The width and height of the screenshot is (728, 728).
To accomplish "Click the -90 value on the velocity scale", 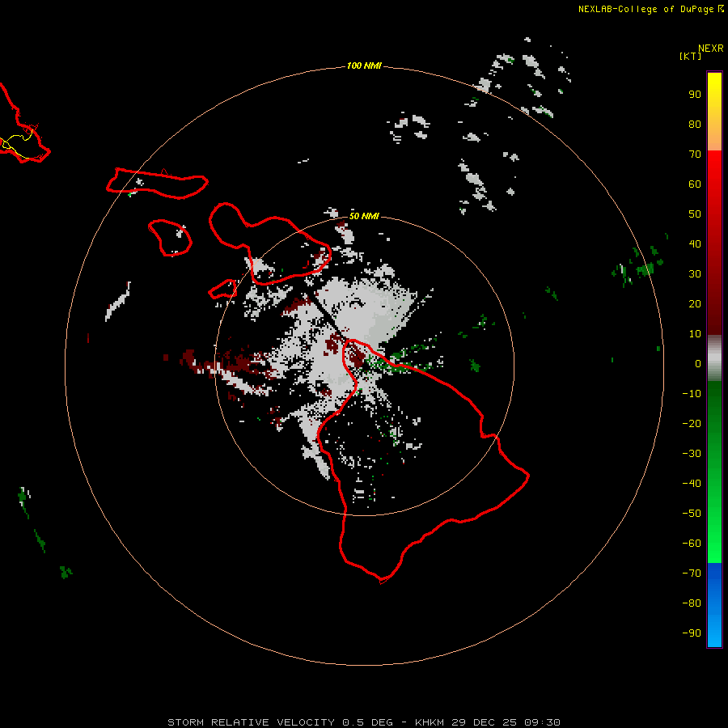I will (x=692, y=633).
